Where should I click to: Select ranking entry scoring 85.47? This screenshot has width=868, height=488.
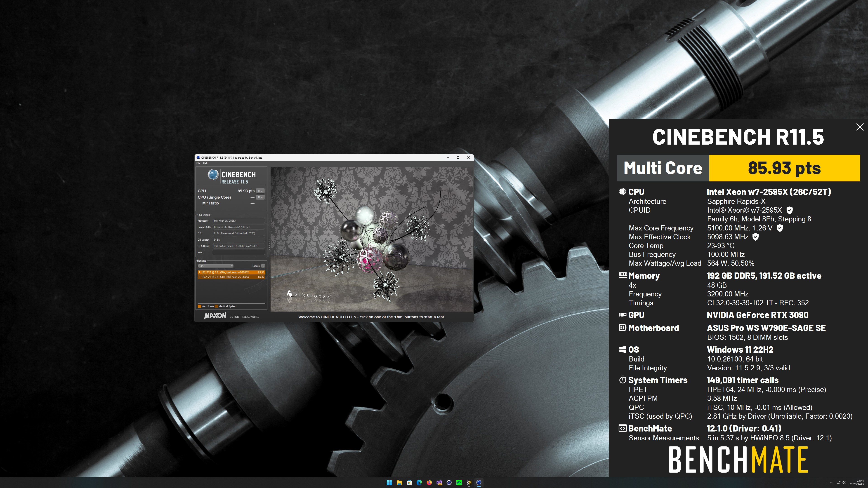231,277
